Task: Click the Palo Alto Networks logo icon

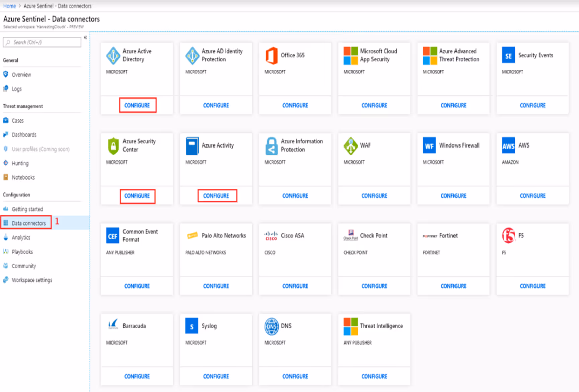Action: 192,236
